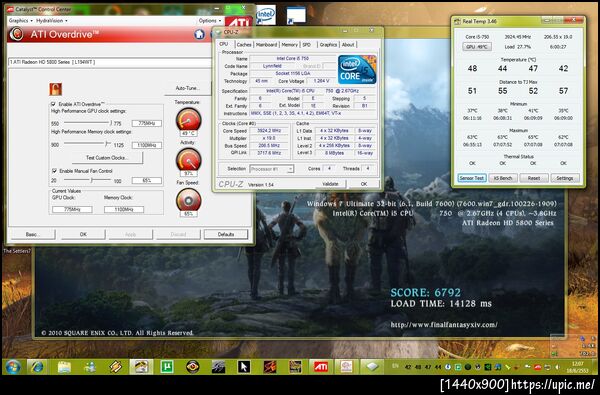Screen dimensions: 600x395
Task: Click the GPU clock slider handle
Action: click(111, 123)
